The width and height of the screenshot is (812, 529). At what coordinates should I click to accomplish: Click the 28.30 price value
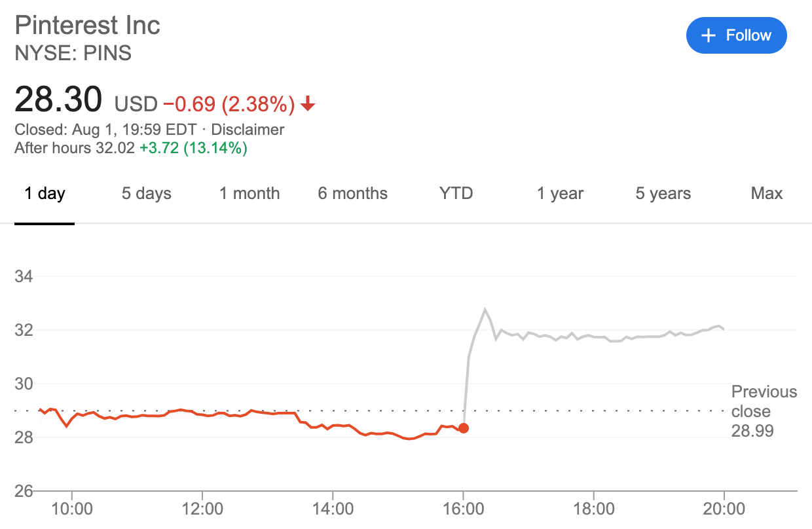(x=58, y=99)
